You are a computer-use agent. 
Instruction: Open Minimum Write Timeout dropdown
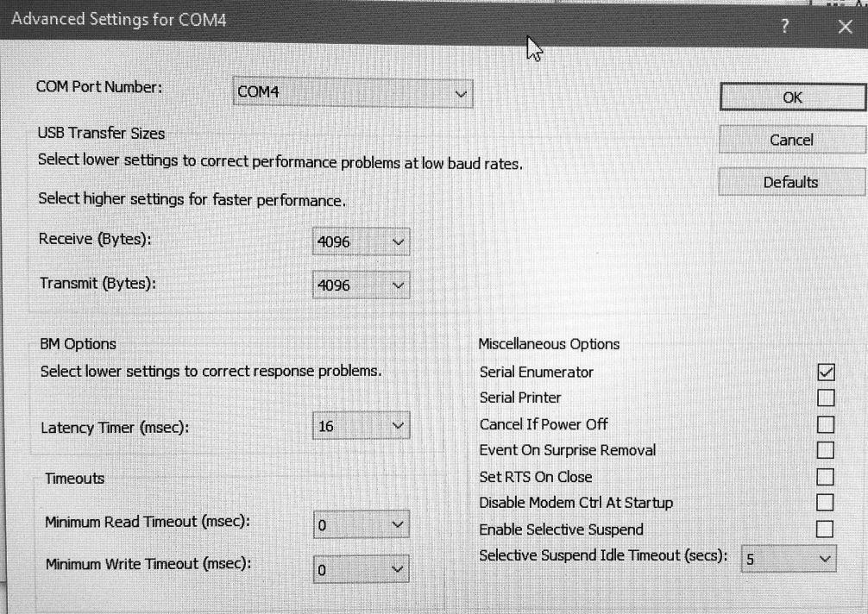362,568
